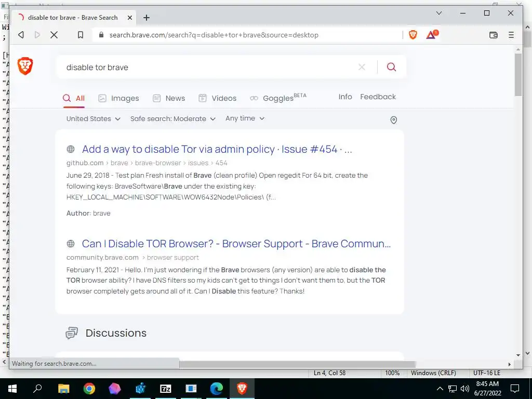
Task: Open the volume icon in system tray
Action: tap(465, 389)
